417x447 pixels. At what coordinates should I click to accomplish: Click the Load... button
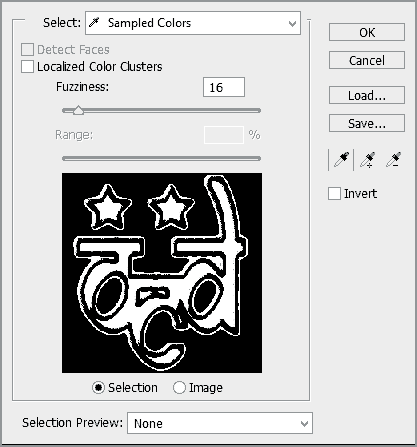point(367,96)
